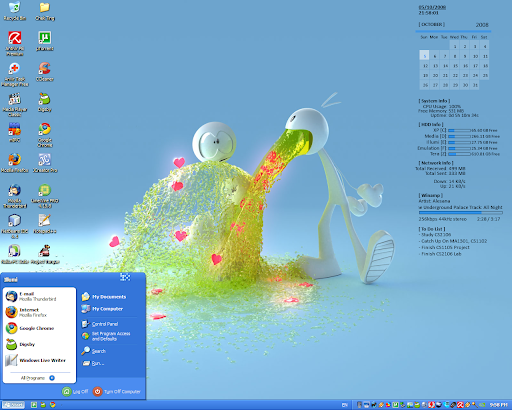The height and width of the screenshot is (410, 512).
Task: Expand All Programs in the Start menu
Action: (x=38, y=378)
